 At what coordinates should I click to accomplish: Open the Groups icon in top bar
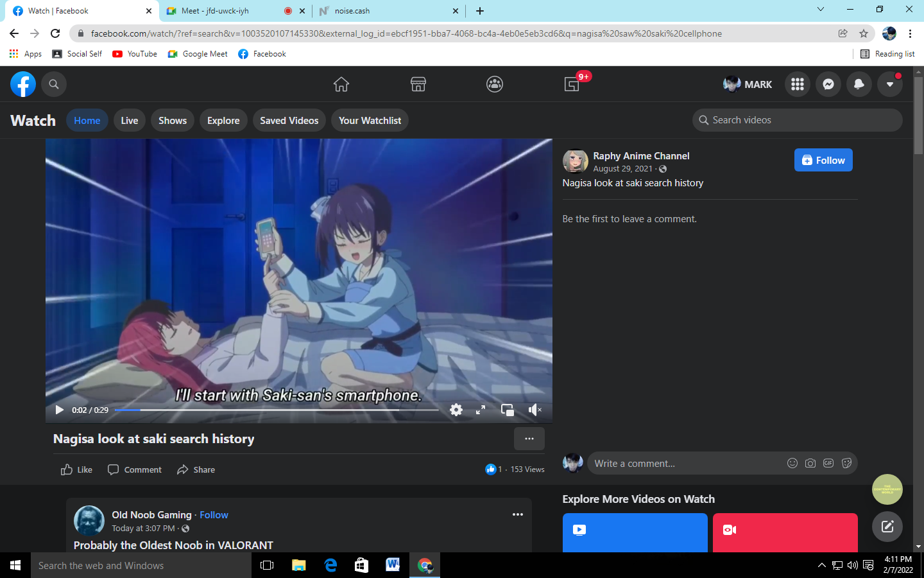495,84
